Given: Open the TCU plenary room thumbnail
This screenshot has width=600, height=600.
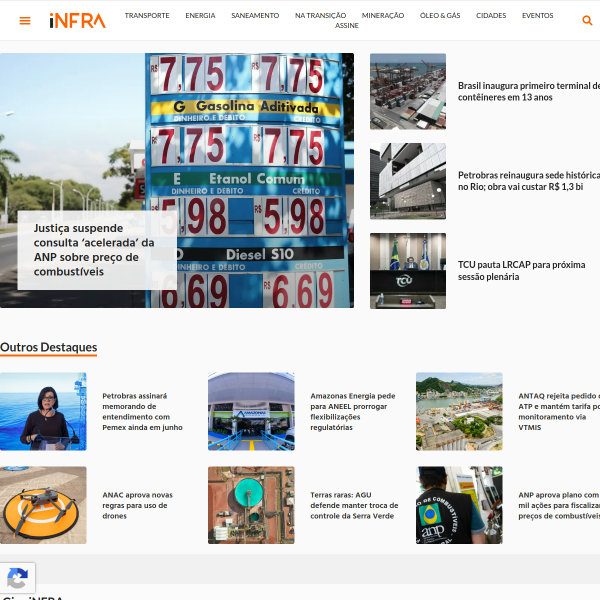Looking at the screenshot, I should click(x=408, y=271).
